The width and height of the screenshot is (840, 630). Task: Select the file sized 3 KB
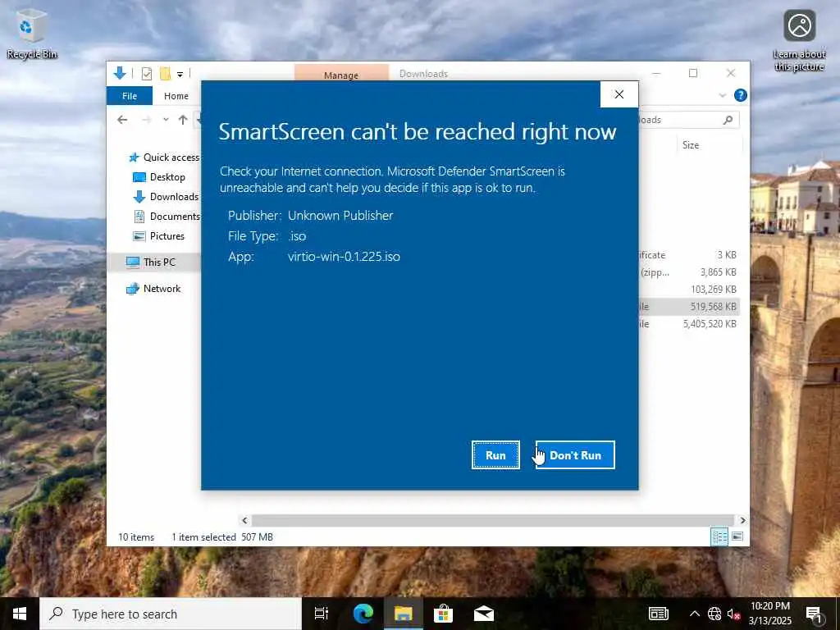click(x=689, y=255)
